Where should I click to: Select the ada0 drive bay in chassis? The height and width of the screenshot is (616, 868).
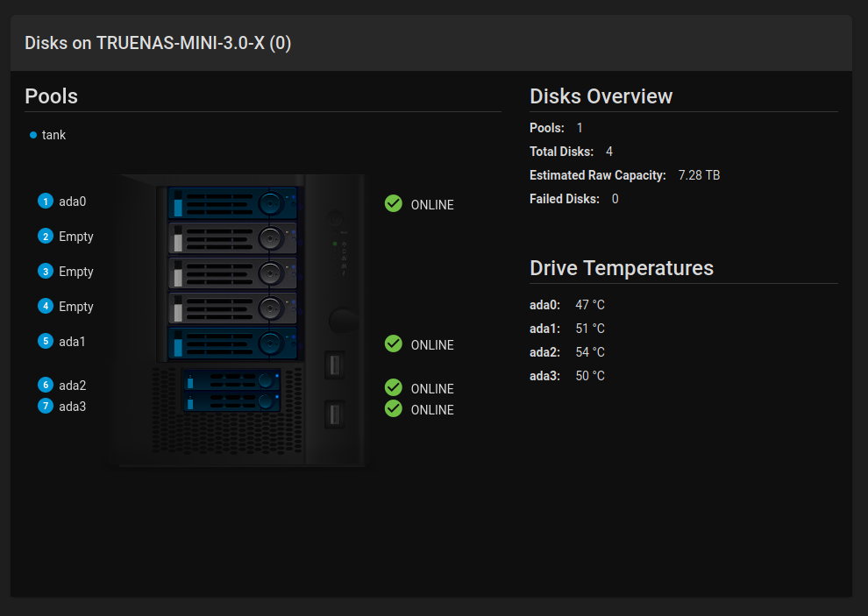click(x=232, y=203)
